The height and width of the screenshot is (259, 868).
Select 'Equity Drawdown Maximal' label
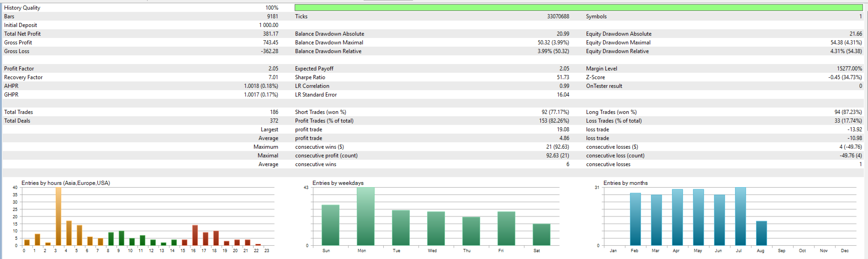point(618,43)
